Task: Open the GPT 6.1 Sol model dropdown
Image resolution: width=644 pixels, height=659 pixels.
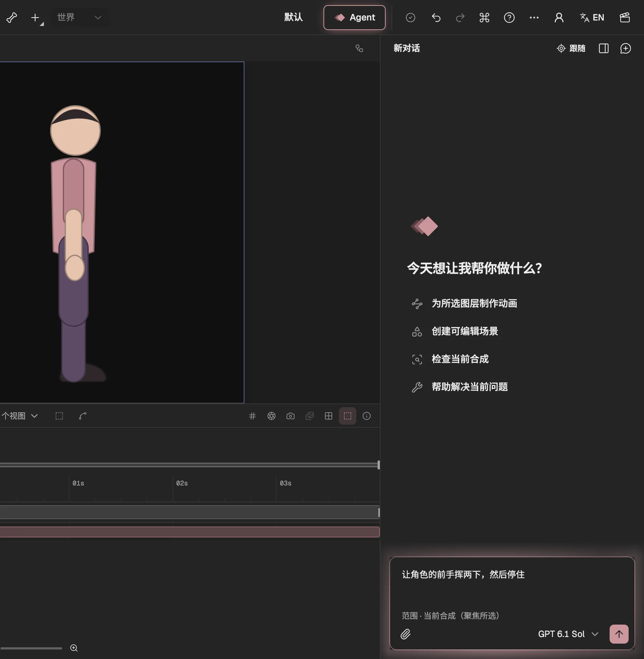Action: (x=568, y=634)
